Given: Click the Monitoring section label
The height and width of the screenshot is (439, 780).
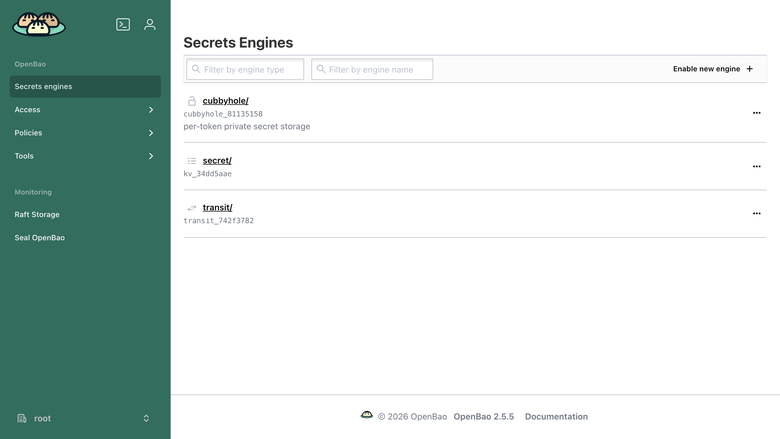Looking at the screenshot, I should [33, 192].
